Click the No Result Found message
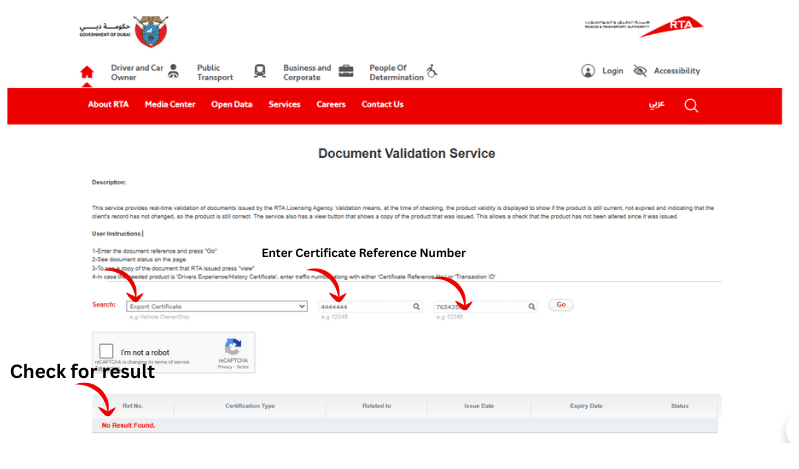This screenshot has height=469, width=799. coord(128,426)
